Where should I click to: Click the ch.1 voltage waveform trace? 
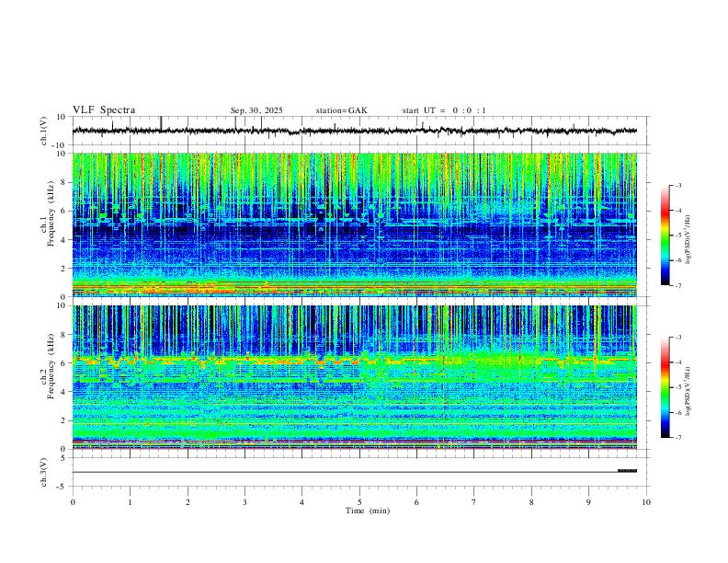click(354, 131)
